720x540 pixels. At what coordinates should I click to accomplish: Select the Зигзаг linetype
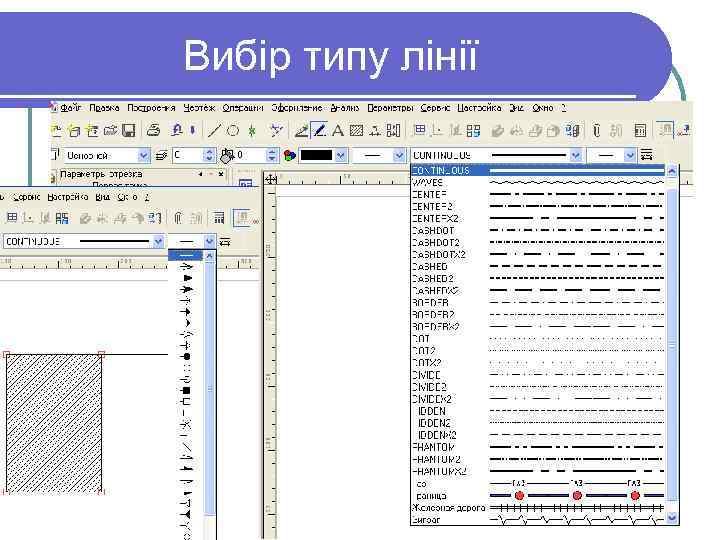point(538,520)
